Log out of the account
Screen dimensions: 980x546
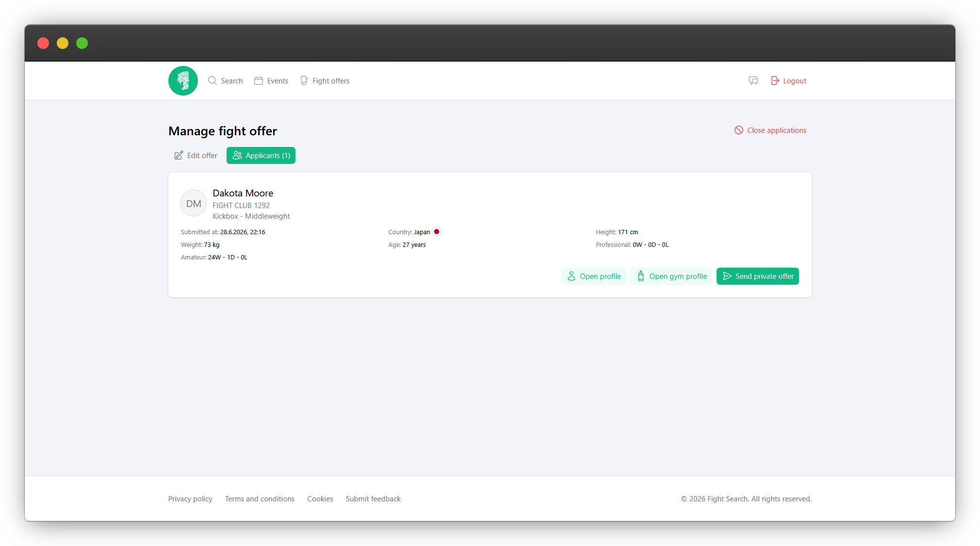coord(789,80)
